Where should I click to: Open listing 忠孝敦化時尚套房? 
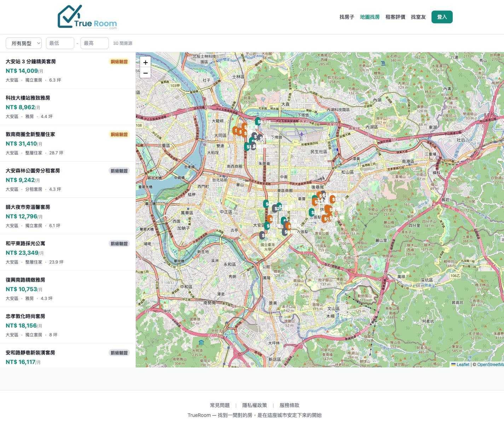click(x=68, y=325)
